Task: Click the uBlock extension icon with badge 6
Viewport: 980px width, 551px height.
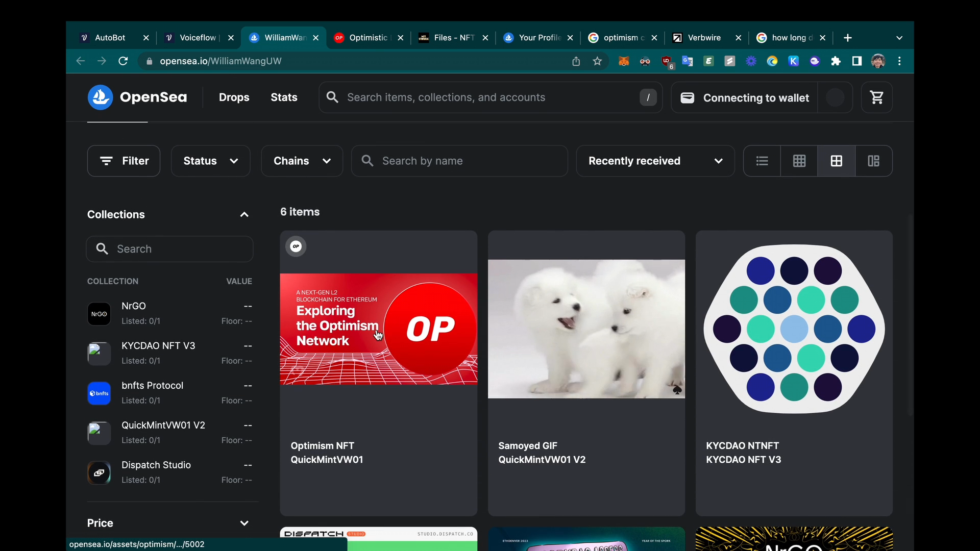Action: coord(667,62)
